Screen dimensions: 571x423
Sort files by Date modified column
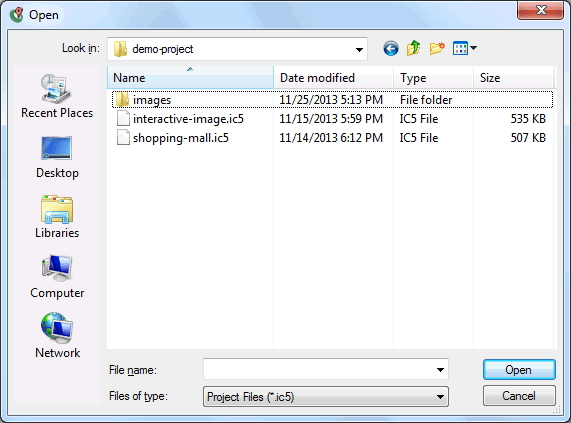click(333, 78)
